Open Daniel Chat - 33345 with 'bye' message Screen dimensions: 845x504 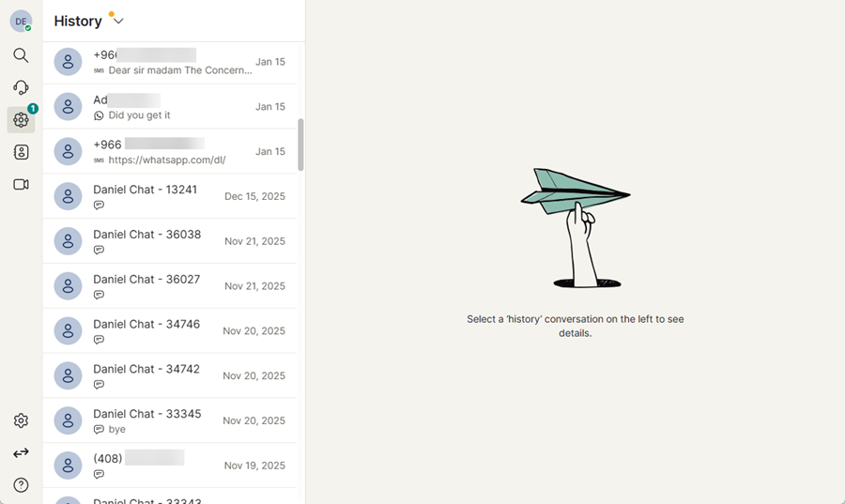click(x=174, y=420)
